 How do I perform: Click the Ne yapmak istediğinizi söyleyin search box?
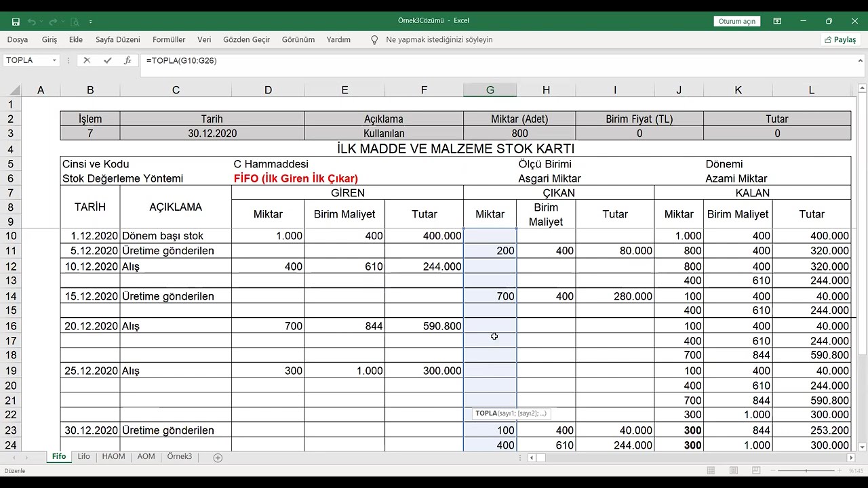click(439, 40)
